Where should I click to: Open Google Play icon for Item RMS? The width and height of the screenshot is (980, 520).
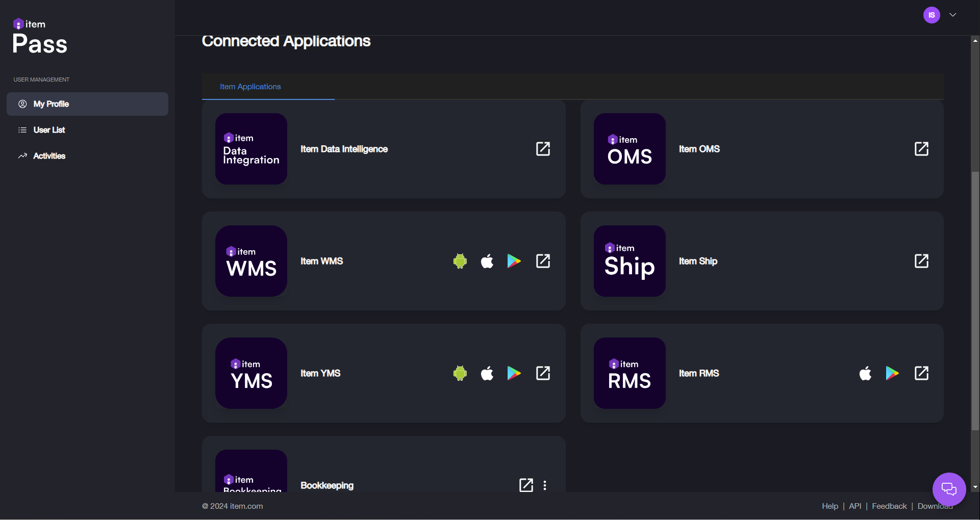(x=892, y=373)
